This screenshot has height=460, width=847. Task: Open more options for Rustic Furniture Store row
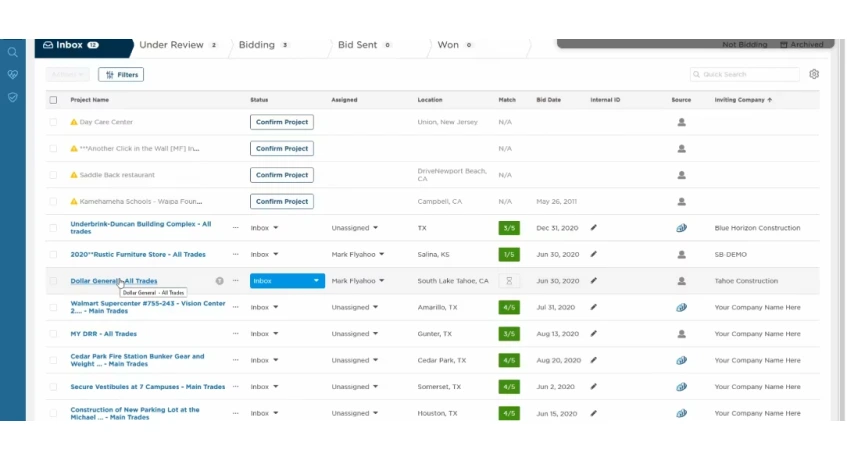point(236,254)
